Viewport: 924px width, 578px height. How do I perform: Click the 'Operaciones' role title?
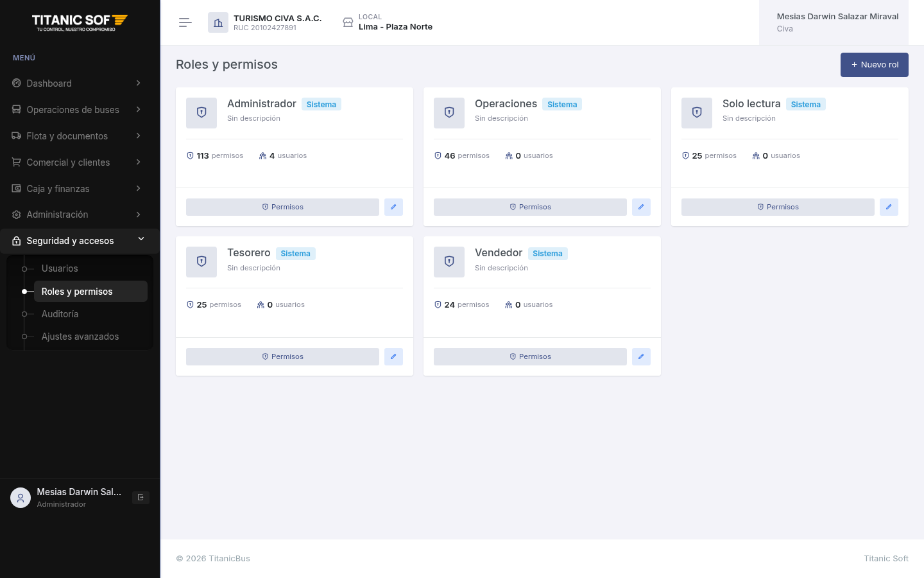pos(506,104)
